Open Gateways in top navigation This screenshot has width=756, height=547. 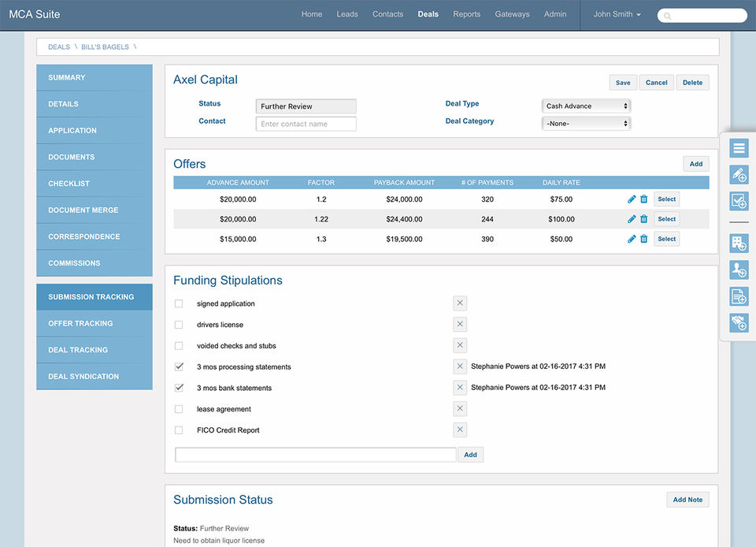(x=512, y=14)
